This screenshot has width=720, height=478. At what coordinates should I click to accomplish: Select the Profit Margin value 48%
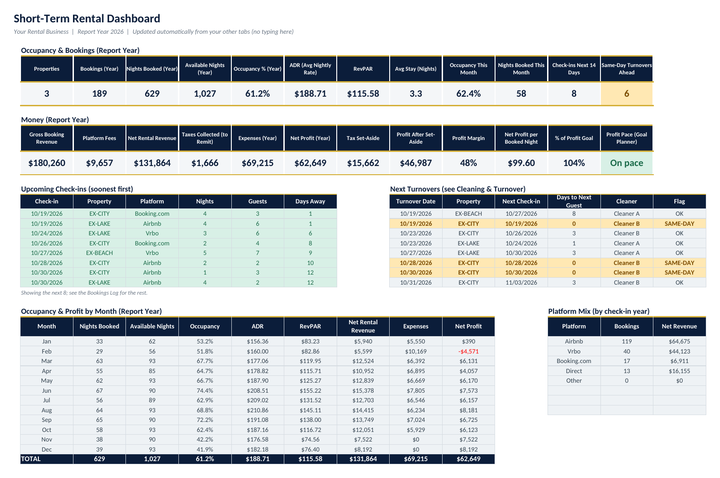[468, 163]
